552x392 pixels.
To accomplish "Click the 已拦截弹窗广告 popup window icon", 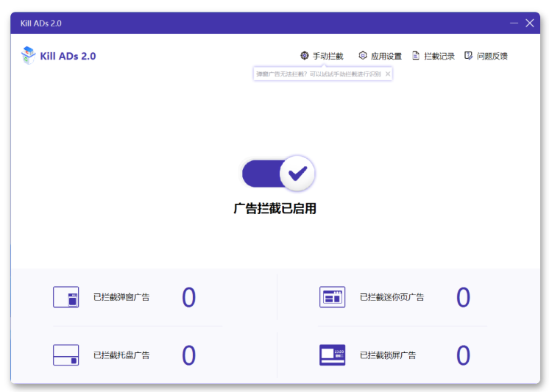I will click(x=66, y=297).
